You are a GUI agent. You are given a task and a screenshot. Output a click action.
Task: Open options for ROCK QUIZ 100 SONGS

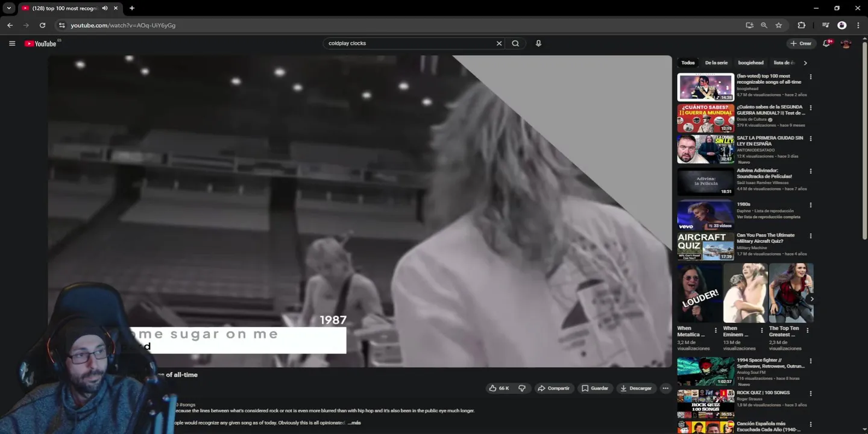[x=811, y=394]
